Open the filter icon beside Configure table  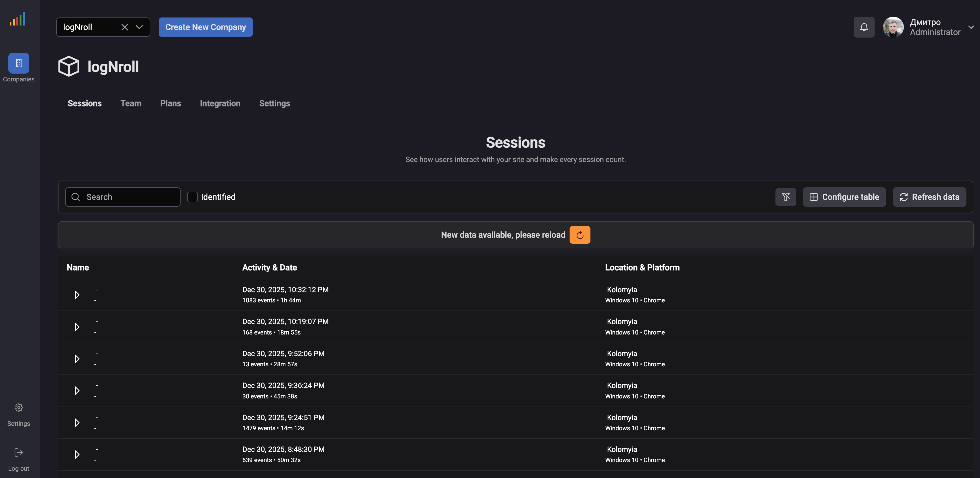point(786,197)
